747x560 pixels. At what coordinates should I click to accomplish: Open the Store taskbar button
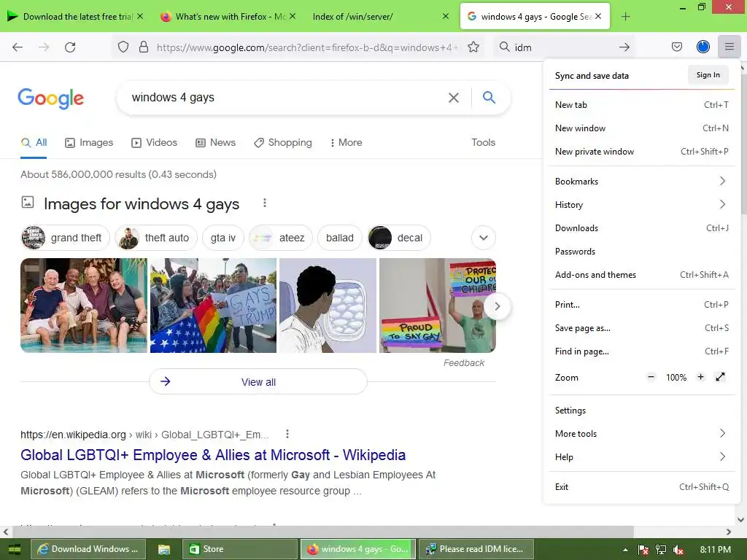coord(240,549)
